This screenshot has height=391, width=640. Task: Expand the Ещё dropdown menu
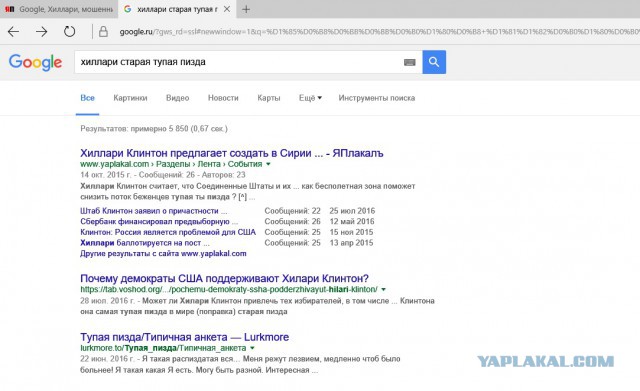click(310, 98)
